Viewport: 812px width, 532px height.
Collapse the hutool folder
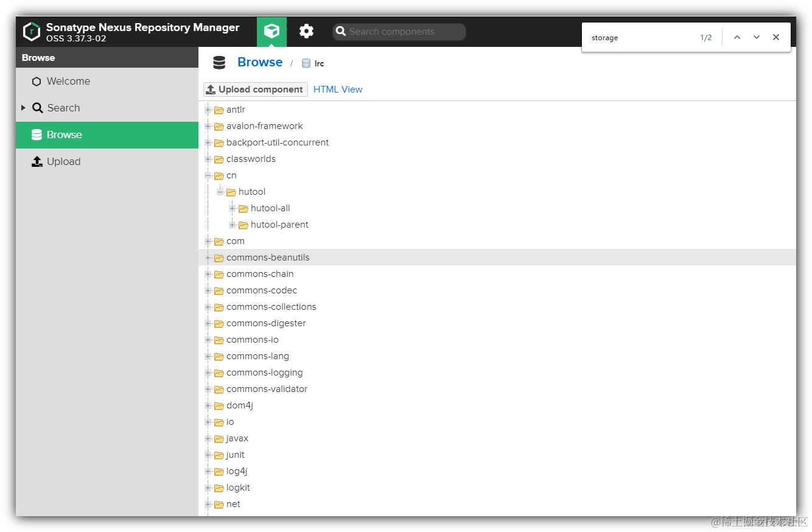tap(220, 192)
